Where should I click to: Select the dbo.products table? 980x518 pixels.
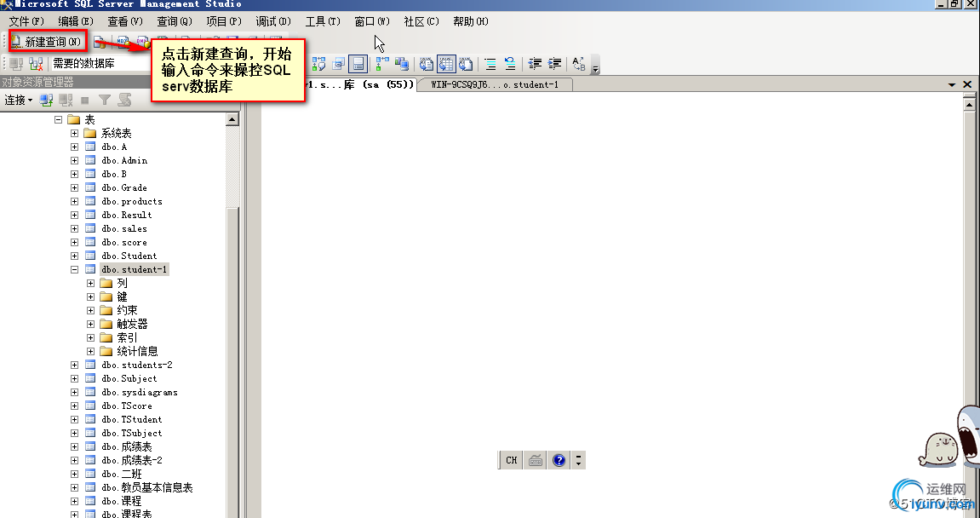coord(132,201)
